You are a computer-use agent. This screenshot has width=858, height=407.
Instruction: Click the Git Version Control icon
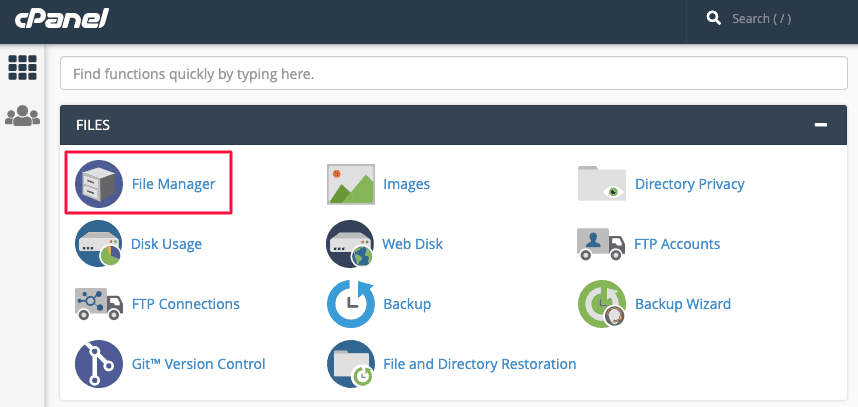coord(99,364)
